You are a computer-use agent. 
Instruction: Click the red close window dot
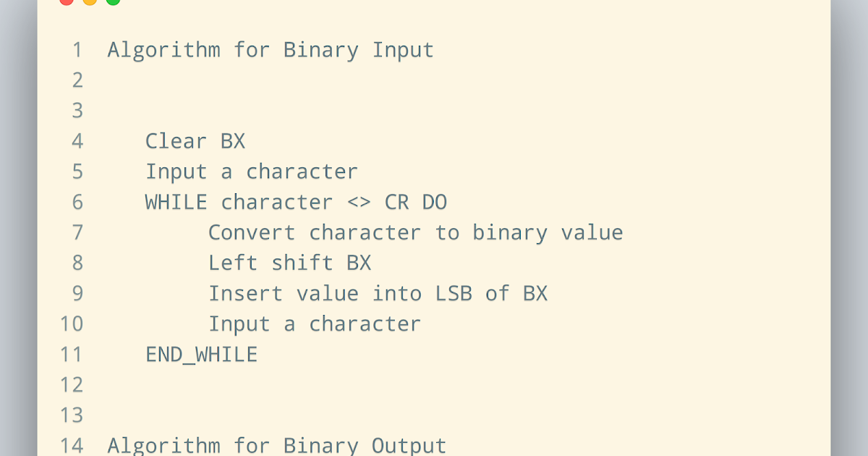(67, 1)
